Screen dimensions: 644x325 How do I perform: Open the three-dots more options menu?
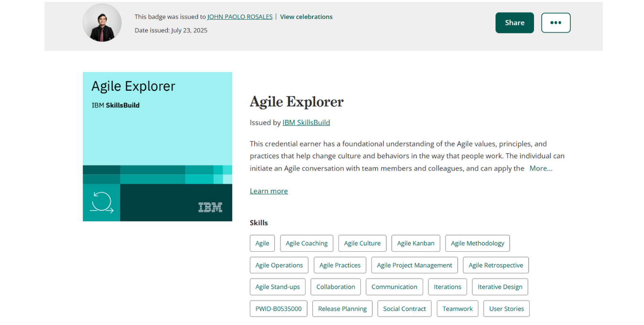pos(556,23)
